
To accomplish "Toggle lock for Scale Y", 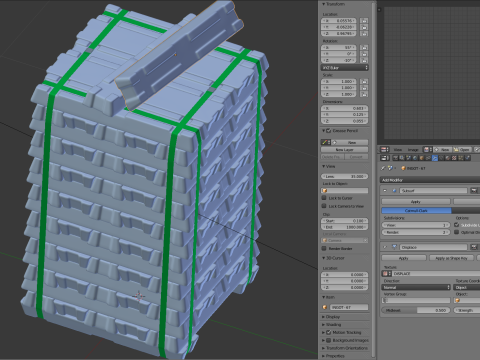I will [x=364, y=88].
